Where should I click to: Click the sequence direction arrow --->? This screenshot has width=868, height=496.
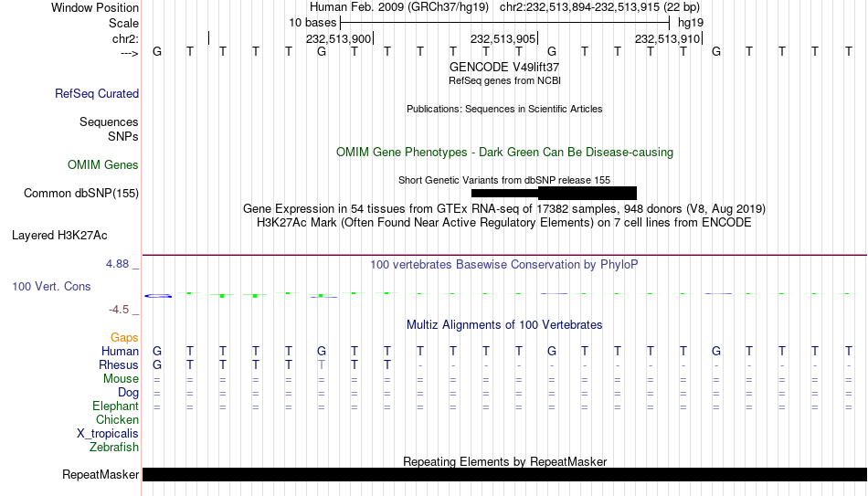[x=129, y=53]
